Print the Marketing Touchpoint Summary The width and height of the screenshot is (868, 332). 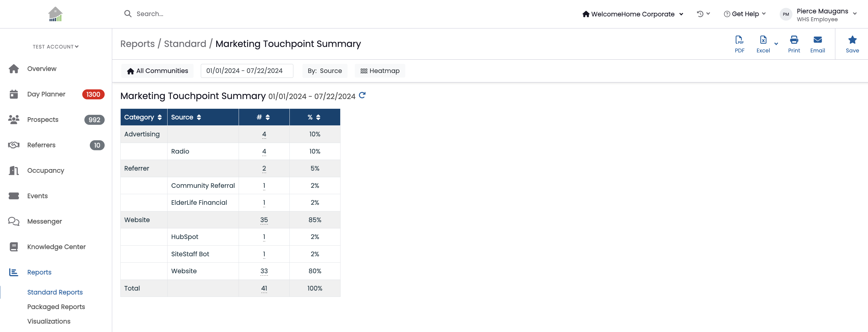(x=794, y=44)
